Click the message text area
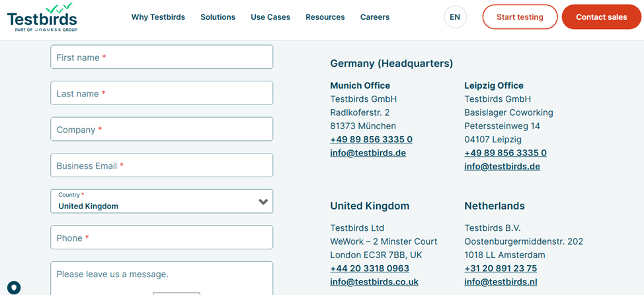644x295 pixels. coord(162,278)
